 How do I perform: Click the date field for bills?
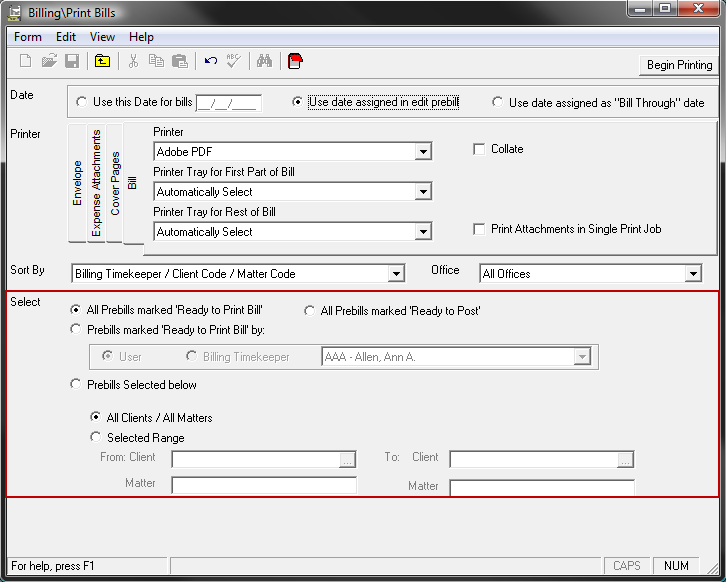click(228, 103)
